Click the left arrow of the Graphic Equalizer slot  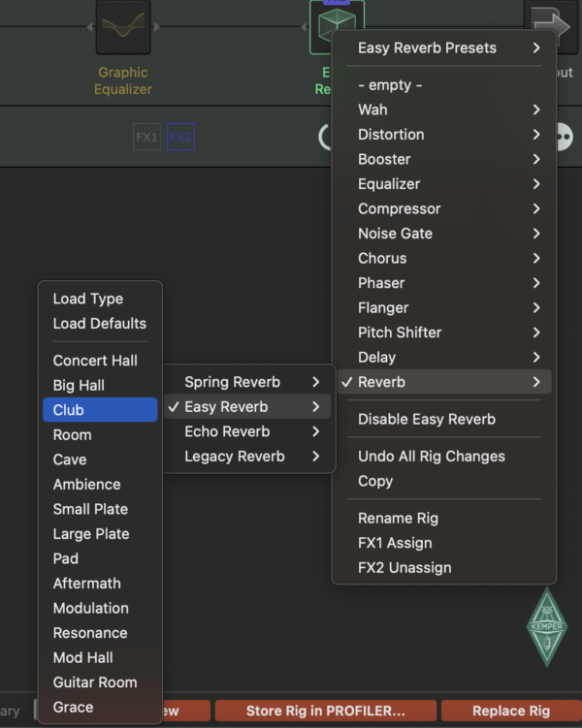pos(89,27)
